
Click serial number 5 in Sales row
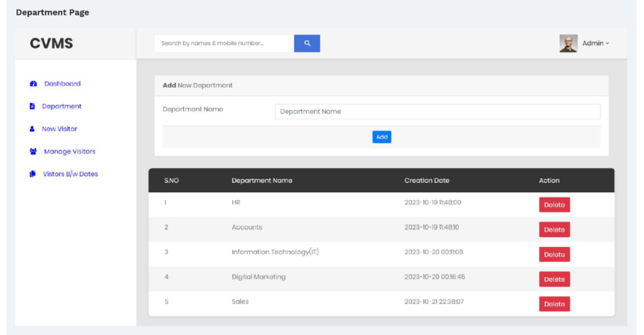coord(166,302)
